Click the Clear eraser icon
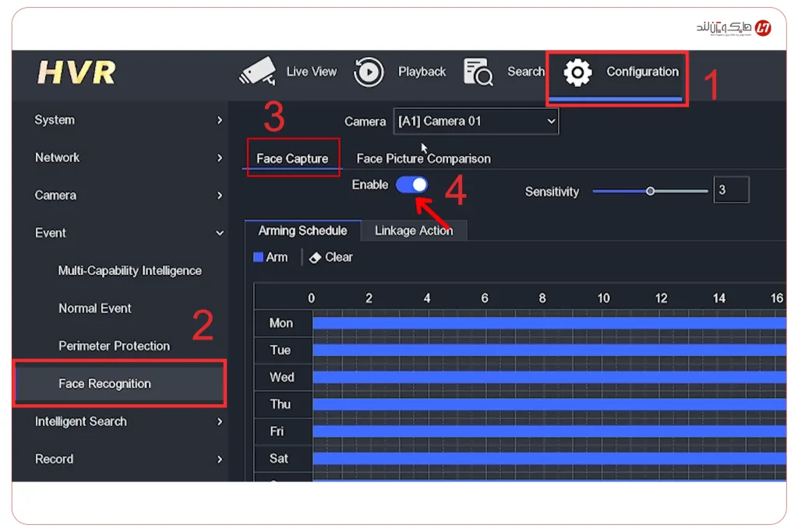 (x=315, y=258)
